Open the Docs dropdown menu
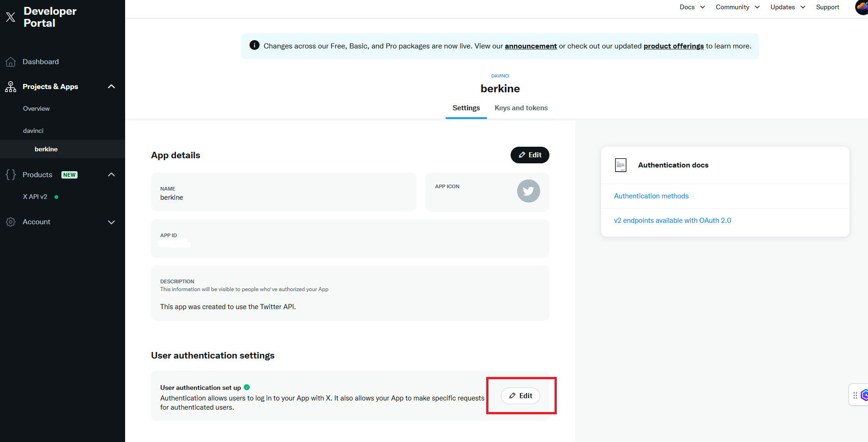 [x=692, y=7]
